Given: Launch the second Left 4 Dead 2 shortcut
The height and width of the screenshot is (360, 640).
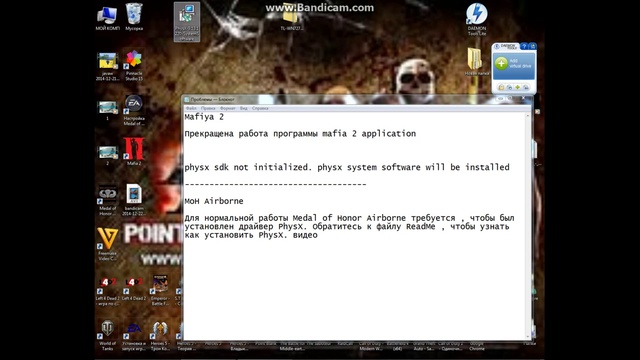Looking at the screenshot, I should (x=134, y=289).
